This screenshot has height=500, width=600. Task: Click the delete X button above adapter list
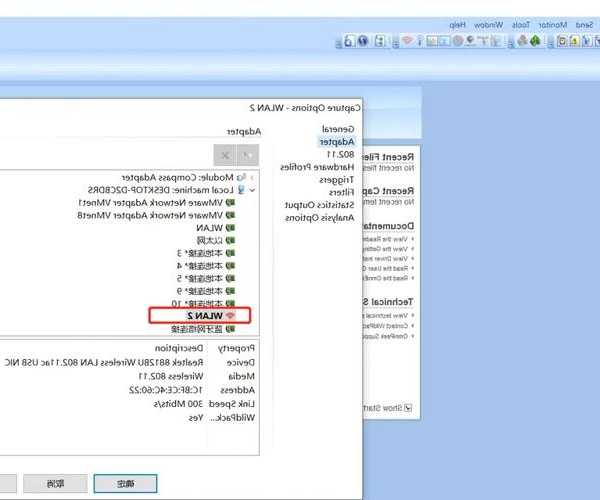tap(225, 155)
